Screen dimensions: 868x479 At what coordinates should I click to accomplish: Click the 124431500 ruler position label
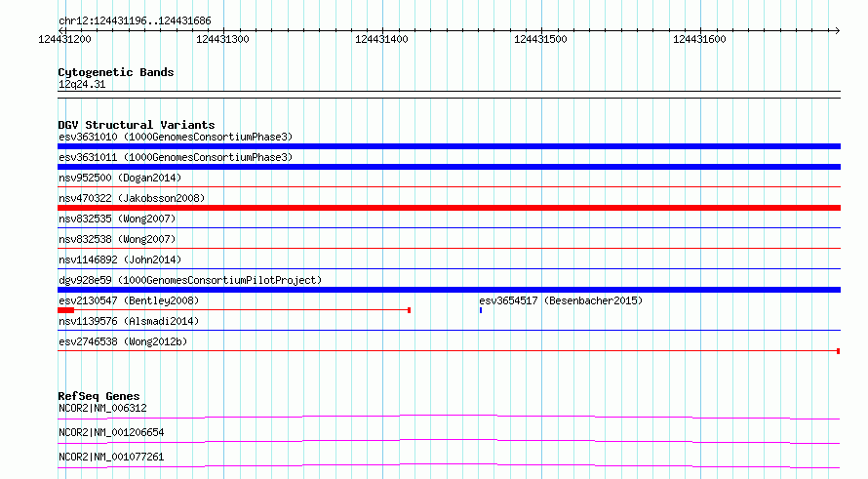[x=540, y=39]
